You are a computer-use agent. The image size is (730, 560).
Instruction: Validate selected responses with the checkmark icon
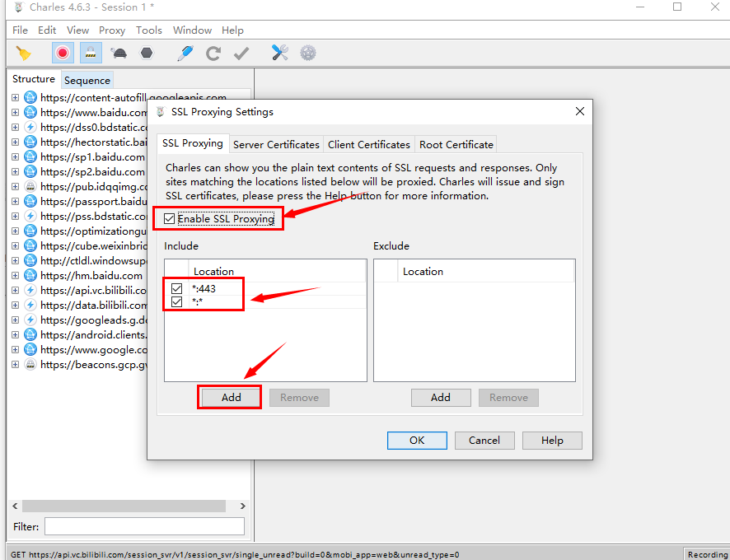[241, 53]
